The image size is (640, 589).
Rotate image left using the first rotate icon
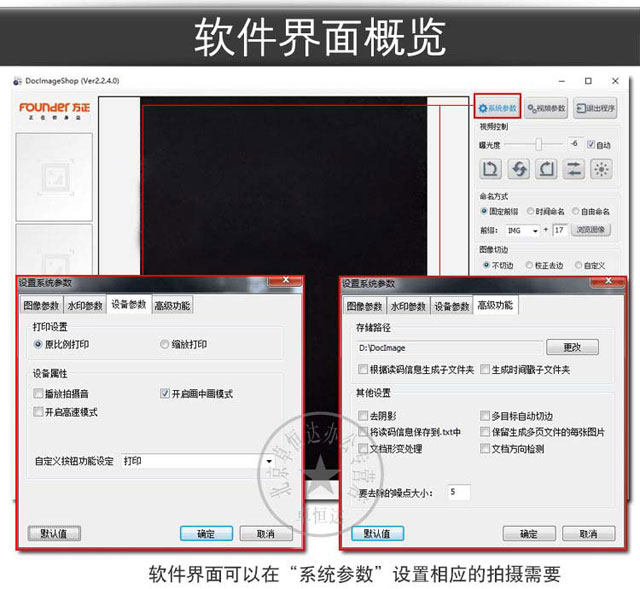[x=490, y=169]
